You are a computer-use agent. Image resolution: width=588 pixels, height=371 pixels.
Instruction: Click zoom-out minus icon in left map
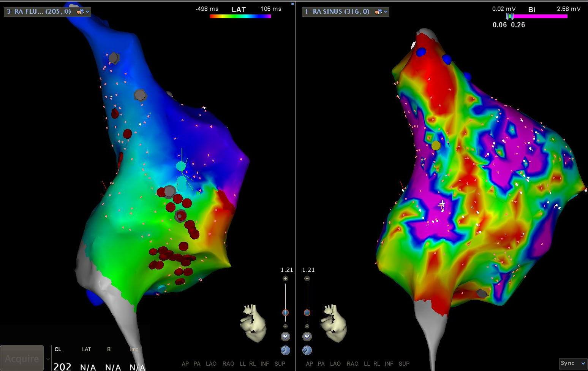pyautogui.click(x=285, y=327)
